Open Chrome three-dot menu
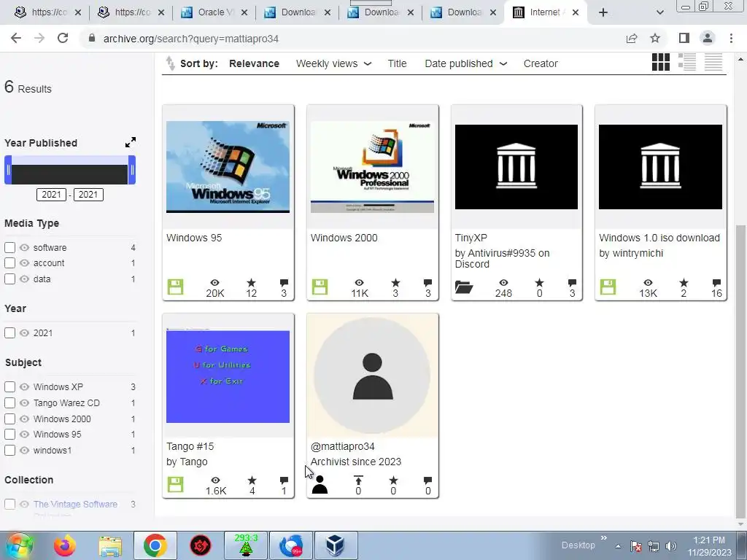The image size is (747, 560). point(731,38)
